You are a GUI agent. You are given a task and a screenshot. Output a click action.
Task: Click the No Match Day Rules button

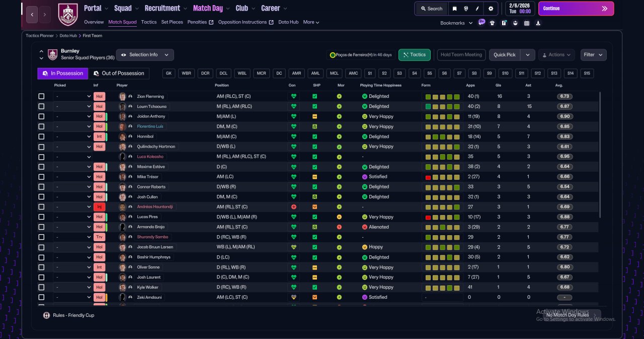coord(572,315)
